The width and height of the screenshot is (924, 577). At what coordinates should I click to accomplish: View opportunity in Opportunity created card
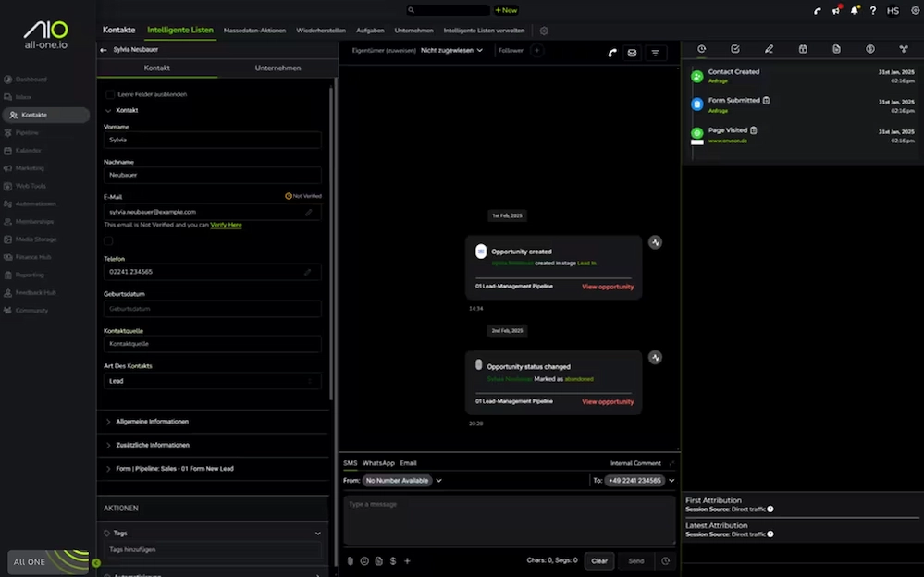tap(608, 287)
